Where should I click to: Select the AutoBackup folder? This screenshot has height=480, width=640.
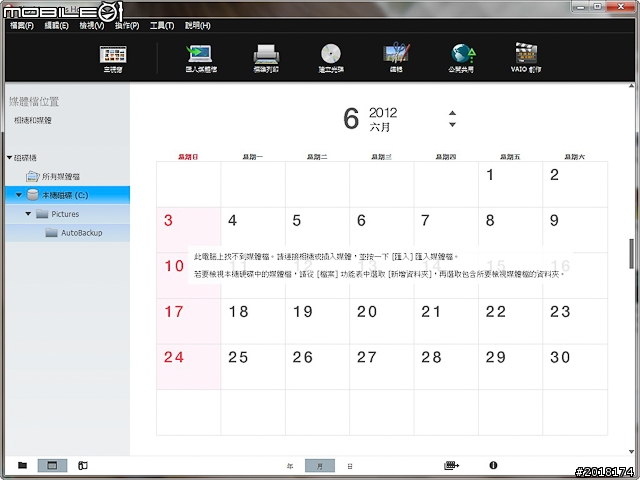(80, 233)
